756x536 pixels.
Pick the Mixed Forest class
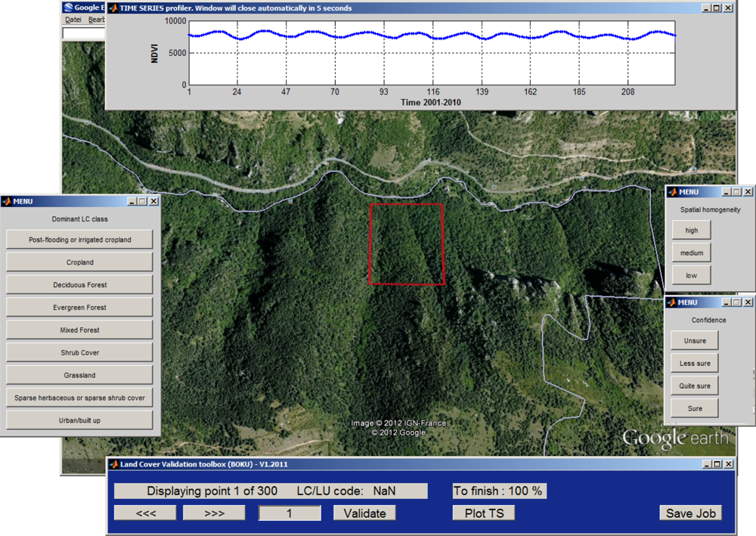pos(79,330)
